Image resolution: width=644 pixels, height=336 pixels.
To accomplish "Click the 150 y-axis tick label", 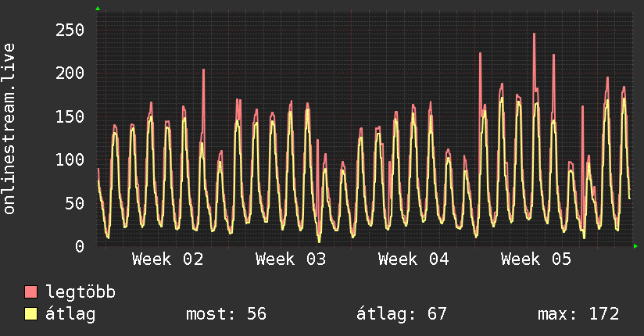I will click(70, 116).
